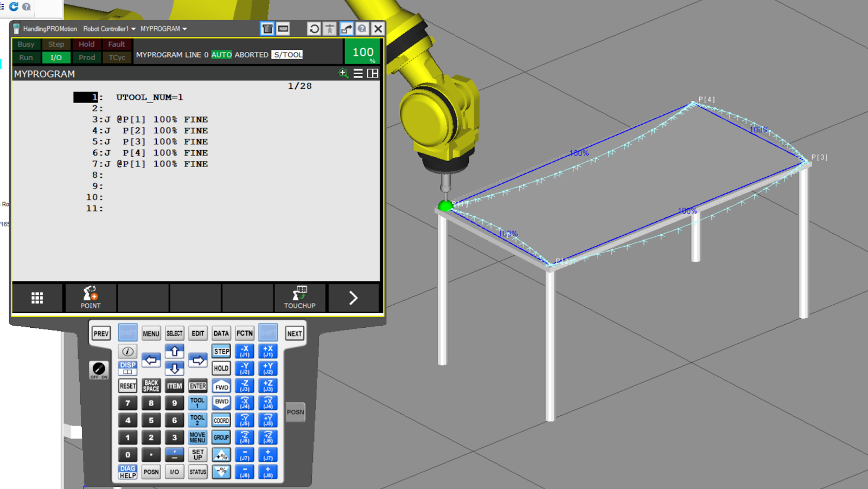
Task: Toggle the HOLD key
Action: click(221, 368)
